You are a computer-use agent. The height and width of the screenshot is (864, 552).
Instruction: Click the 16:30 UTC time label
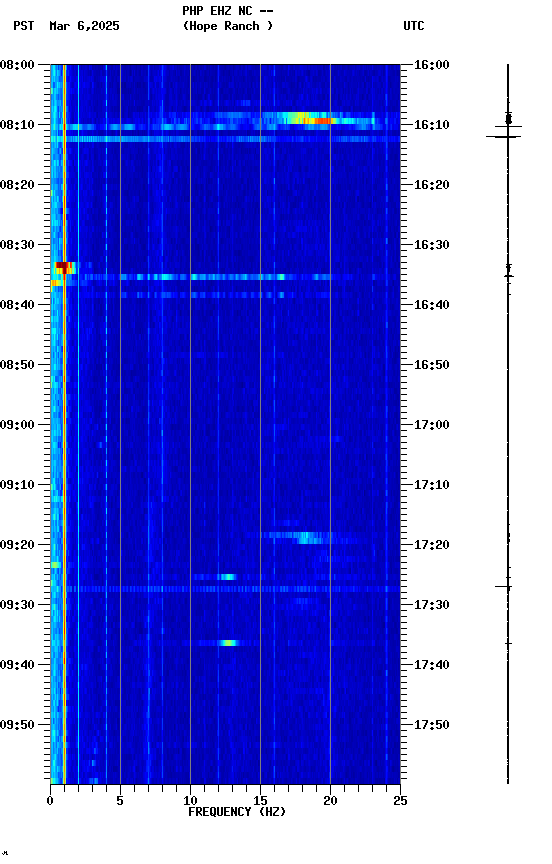[431, 245]
